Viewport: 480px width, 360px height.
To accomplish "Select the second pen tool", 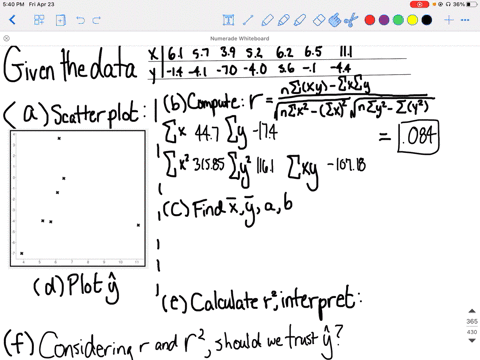I will [283, 20].
